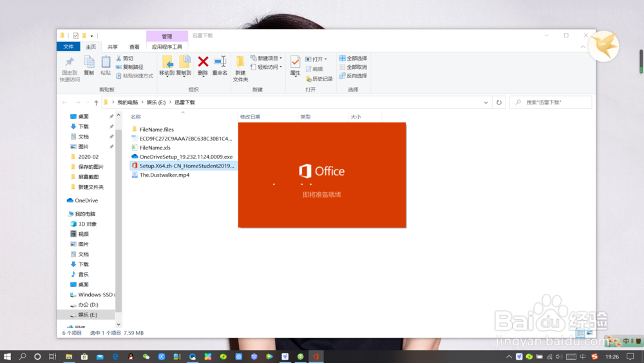
Task: Expand 复制到 copy-to dropdown
Action: pos(184,73)
